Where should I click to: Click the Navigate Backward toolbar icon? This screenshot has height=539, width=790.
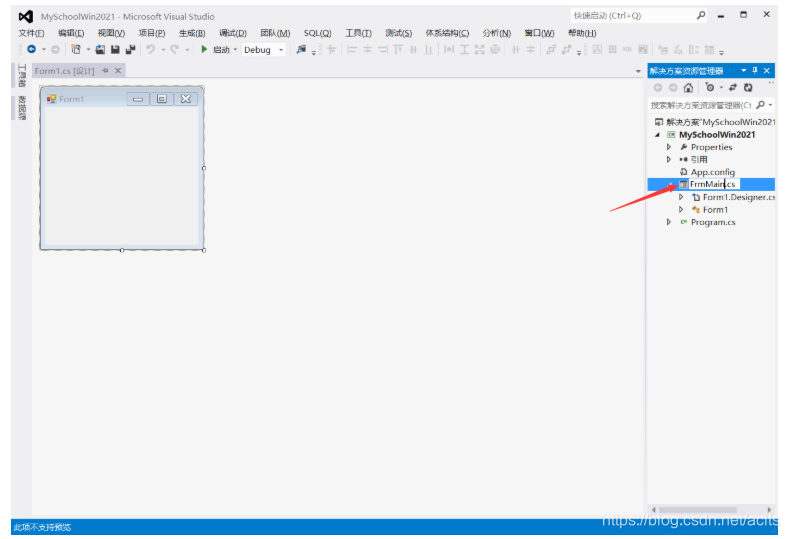(x=31, y=49)
